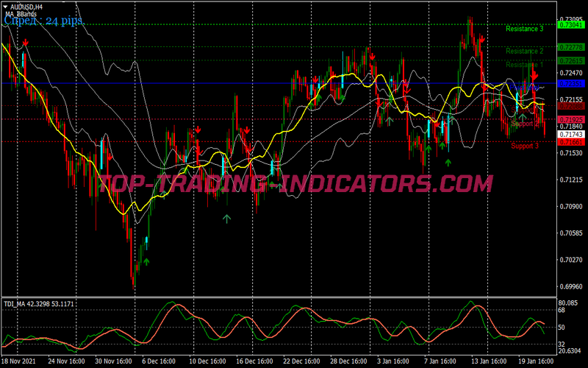Click the 68 level in TDI panel
Screen dimensions: 588x368
[x=562, y=310]
